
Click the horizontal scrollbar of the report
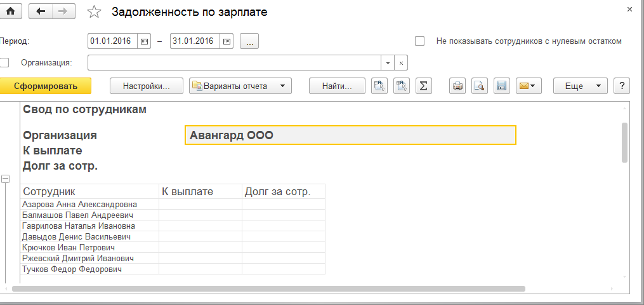266,288
